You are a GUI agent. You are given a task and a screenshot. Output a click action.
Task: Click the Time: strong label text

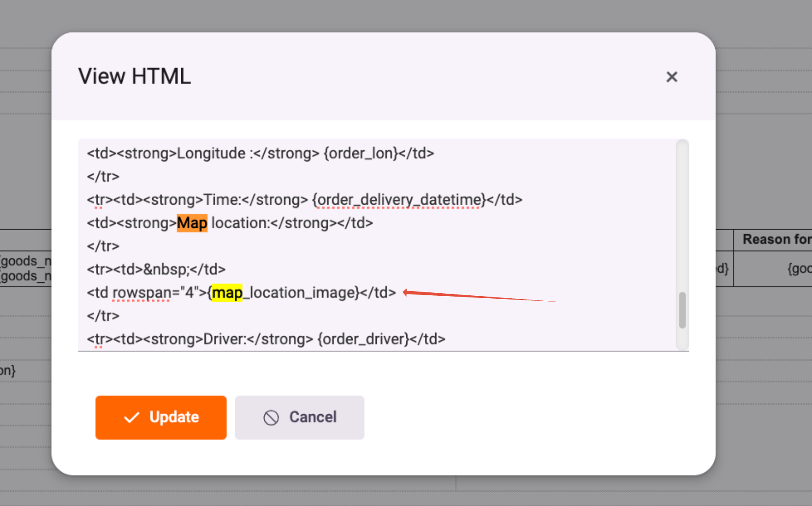pos(222,200)
